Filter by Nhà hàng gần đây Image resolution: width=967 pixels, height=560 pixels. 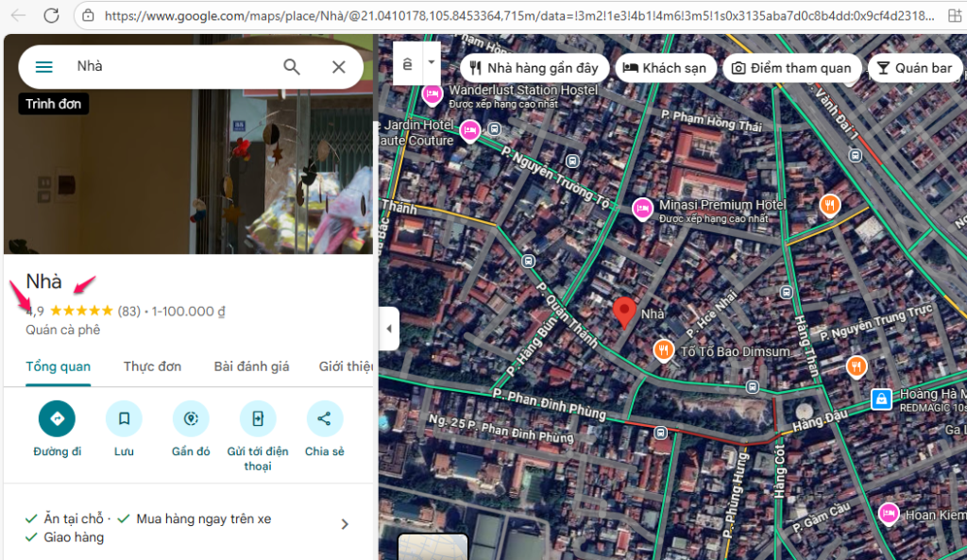coord(534,68)
